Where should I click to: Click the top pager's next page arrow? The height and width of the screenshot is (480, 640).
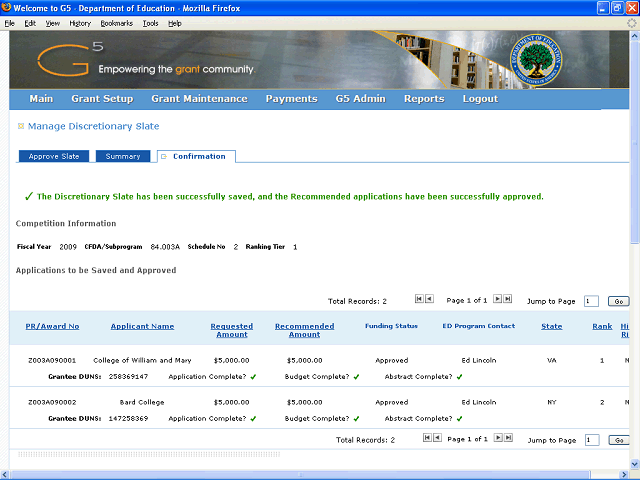point(498,299)
